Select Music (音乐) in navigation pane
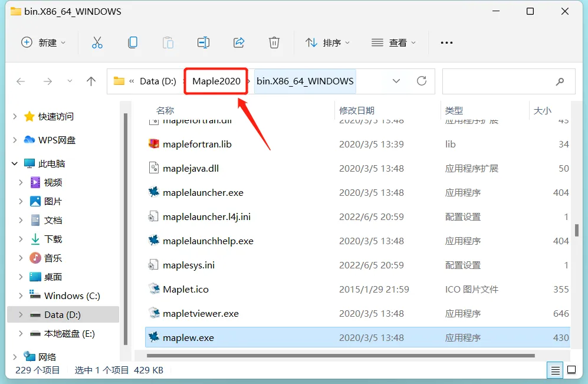The height and width of the screenshot is (384, 588). tap(53, 258)
